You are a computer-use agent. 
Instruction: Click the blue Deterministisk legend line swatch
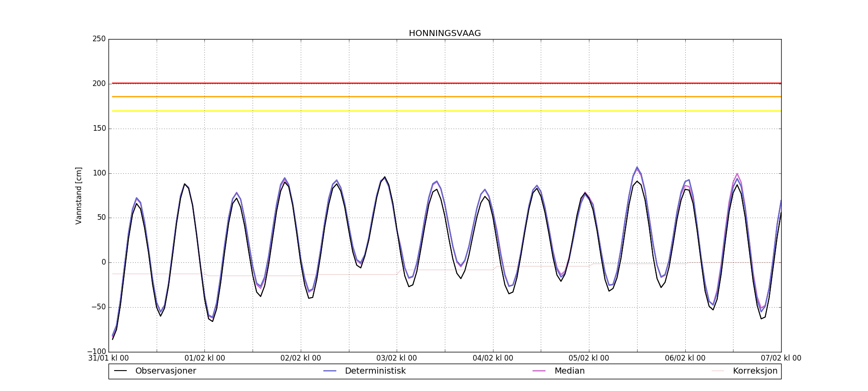pyautogui.click(x=330, y=371)
